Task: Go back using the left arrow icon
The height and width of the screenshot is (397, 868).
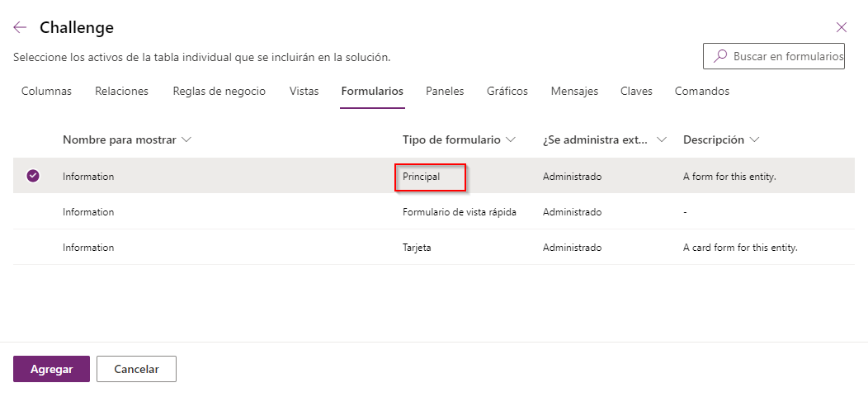Action: (20, 28)
